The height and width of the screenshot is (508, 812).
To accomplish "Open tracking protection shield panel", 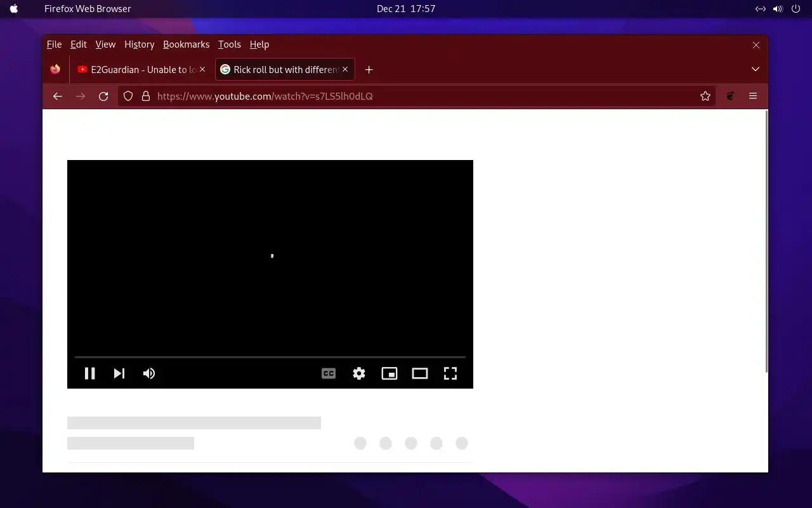I will 128,97.
